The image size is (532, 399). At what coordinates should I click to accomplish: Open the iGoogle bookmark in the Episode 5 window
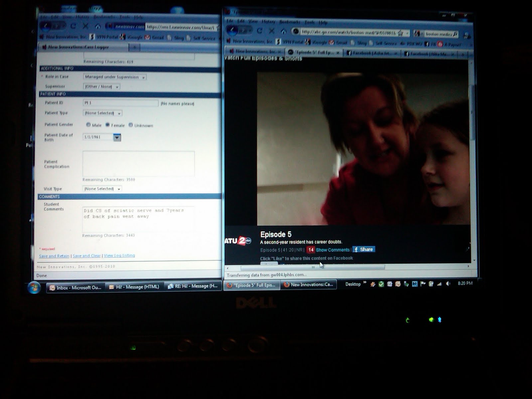click(x=316, y=42)
